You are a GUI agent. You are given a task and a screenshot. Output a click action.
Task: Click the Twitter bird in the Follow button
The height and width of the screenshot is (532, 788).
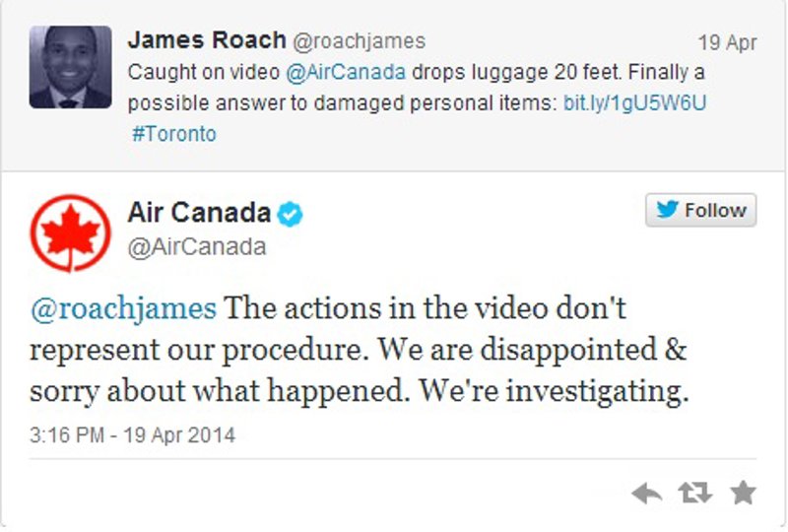click(667, 211)
